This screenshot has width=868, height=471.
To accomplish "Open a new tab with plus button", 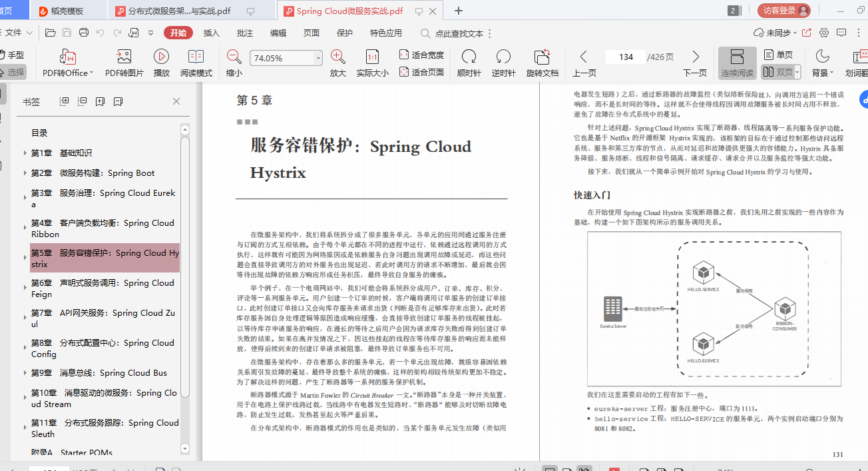I will [x=459, y=11].
